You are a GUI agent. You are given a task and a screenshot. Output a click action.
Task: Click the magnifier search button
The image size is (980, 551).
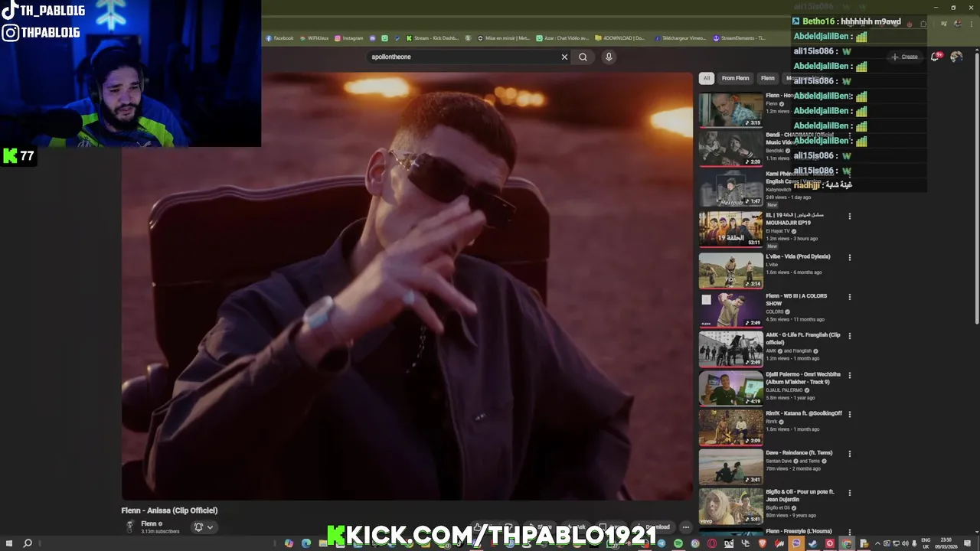[x=583, y=57]
